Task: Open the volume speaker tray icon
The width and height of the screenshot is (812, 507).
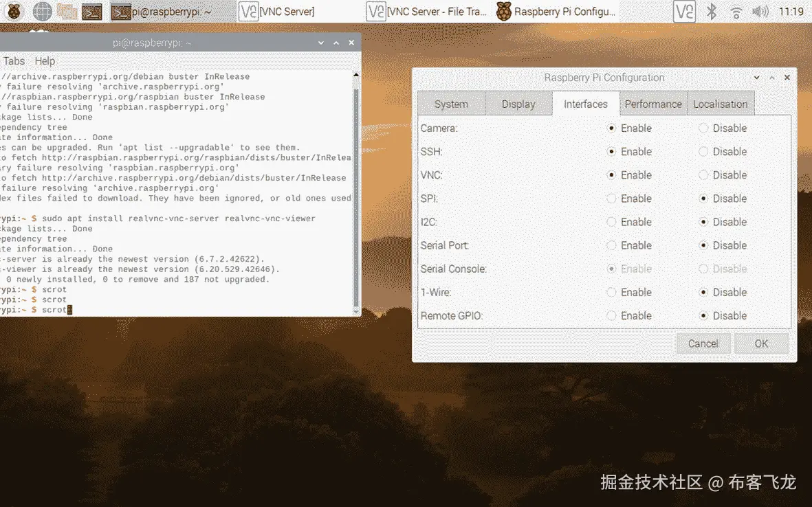Action: coord(760,12)
